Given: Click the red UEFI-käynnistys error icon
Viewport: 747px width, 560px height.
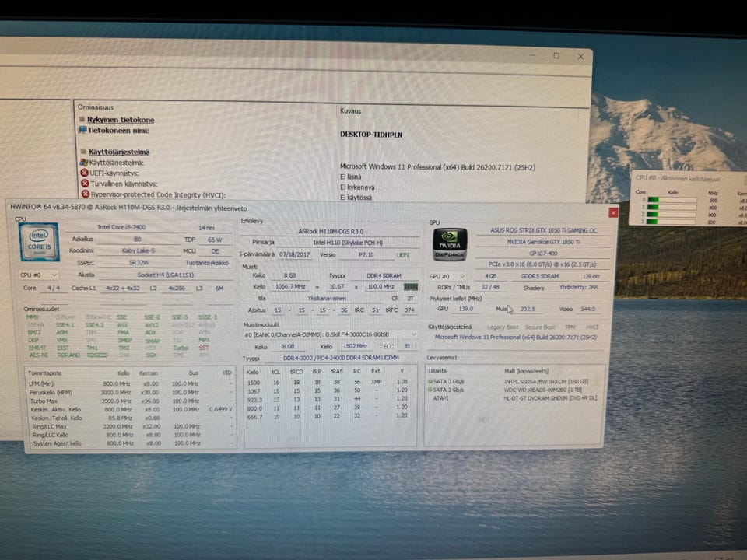Looking at the screenshot, I should [84, 173].
